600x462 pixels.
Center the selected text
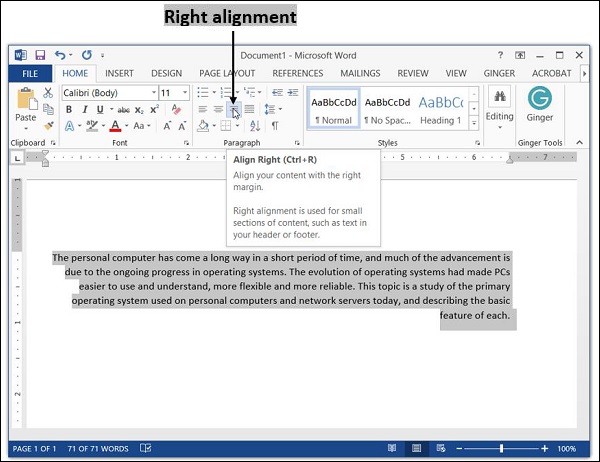[x=218, y=109]
